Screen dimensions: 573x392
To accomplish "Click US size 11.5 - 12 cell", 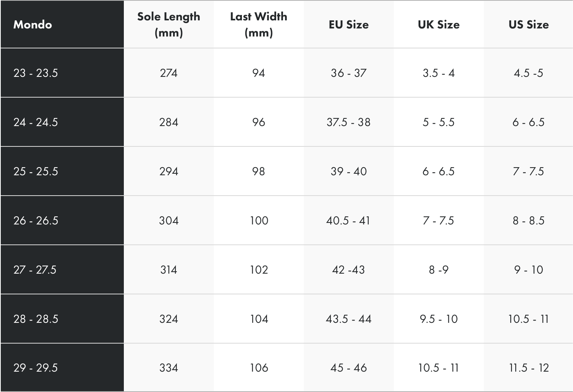I will coord(528,368).
